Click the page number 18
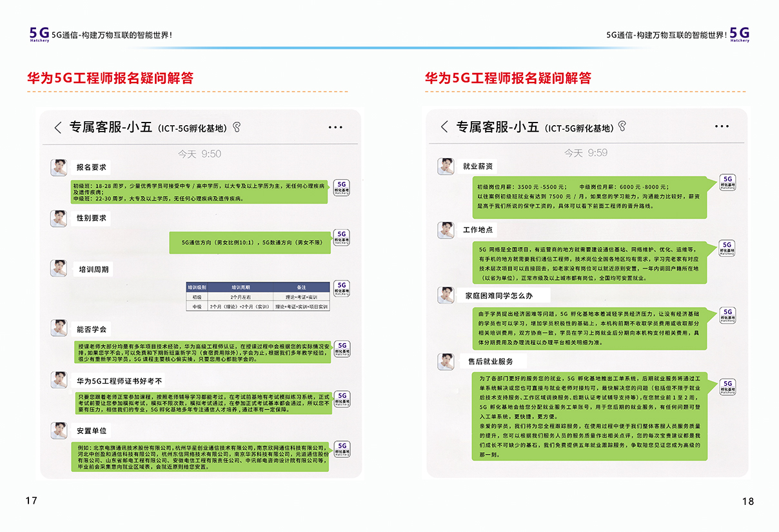 [747, 501]
